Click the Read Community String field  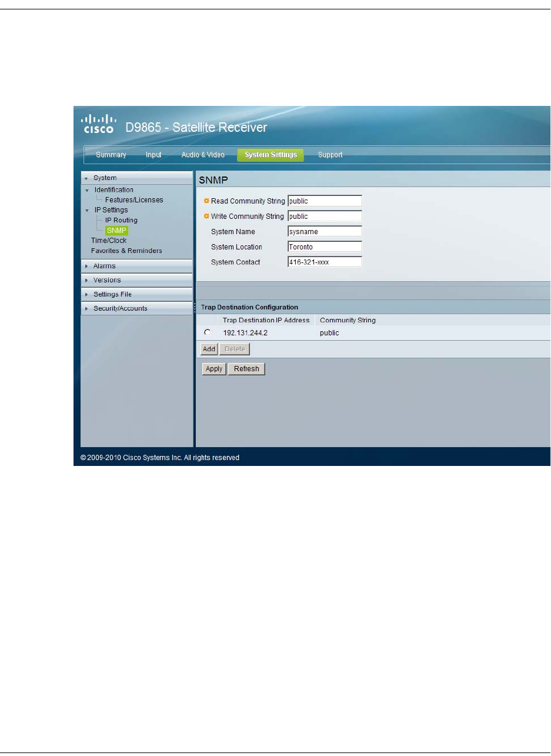(325, 201)
